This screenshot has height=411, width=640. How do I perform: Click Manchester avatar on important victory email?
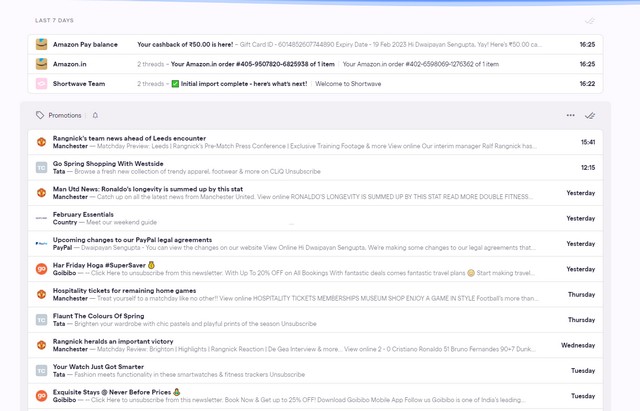pyautogui.click(x=41, y=345)
